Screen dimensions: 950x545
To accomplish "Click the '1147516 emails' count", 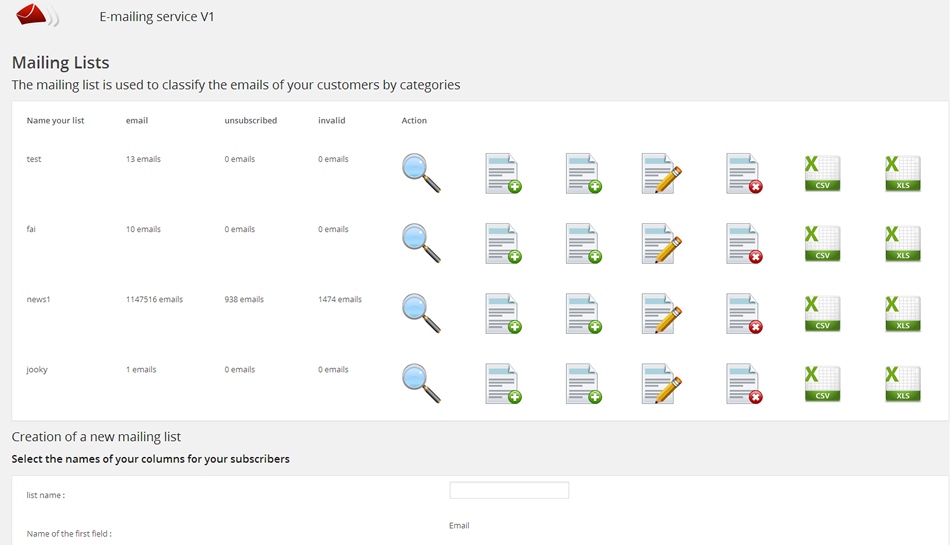I will [154, 300].
